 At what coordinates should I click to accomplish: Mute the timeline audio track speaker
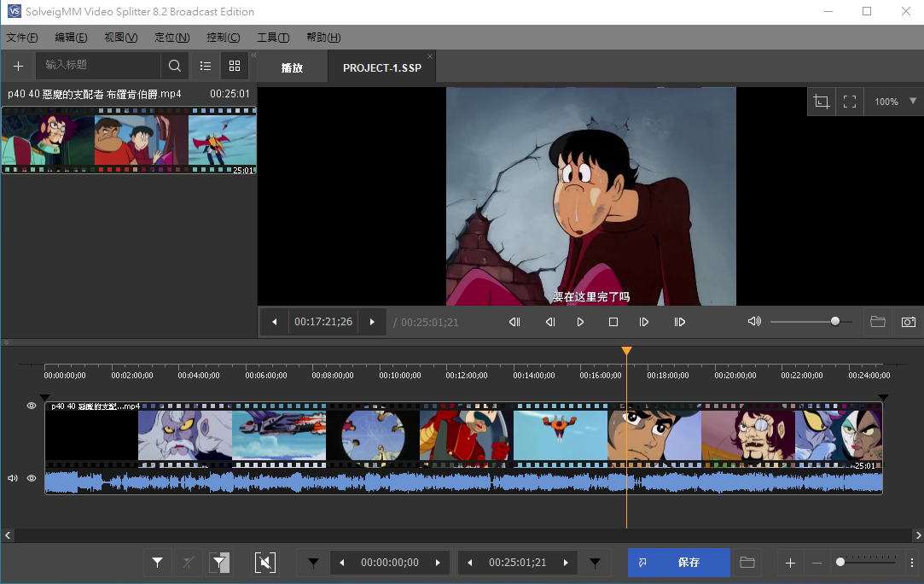tap(13, 478)
